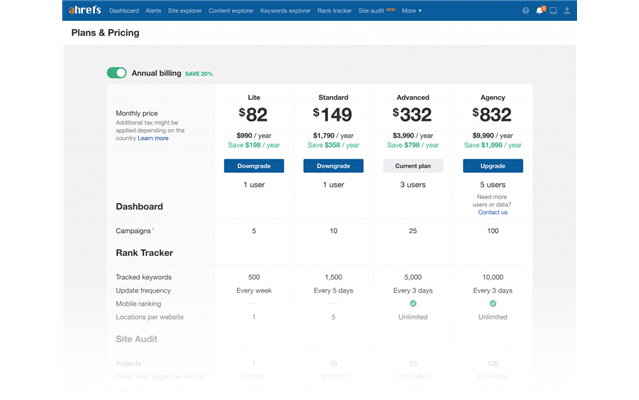Expand the More dropdown menu
This screenshot has width=639, height=400.
click(x=411, y=11)
